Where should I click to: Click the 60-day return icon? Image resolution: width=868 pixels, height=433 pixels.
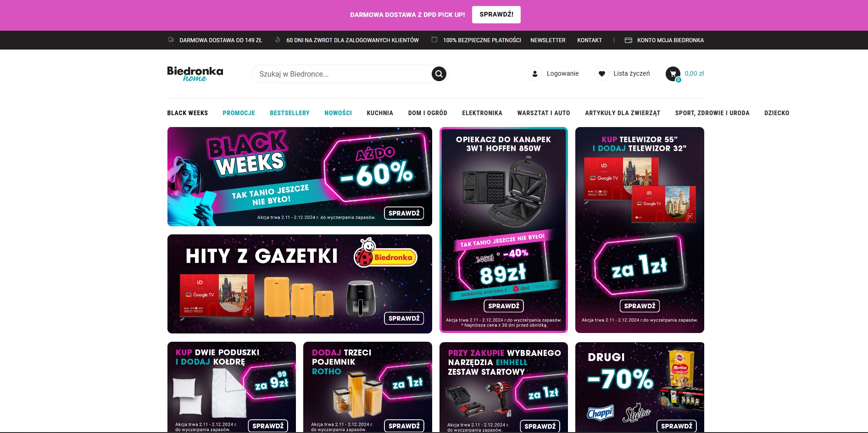pyautogui.click(x=278, y=40)
